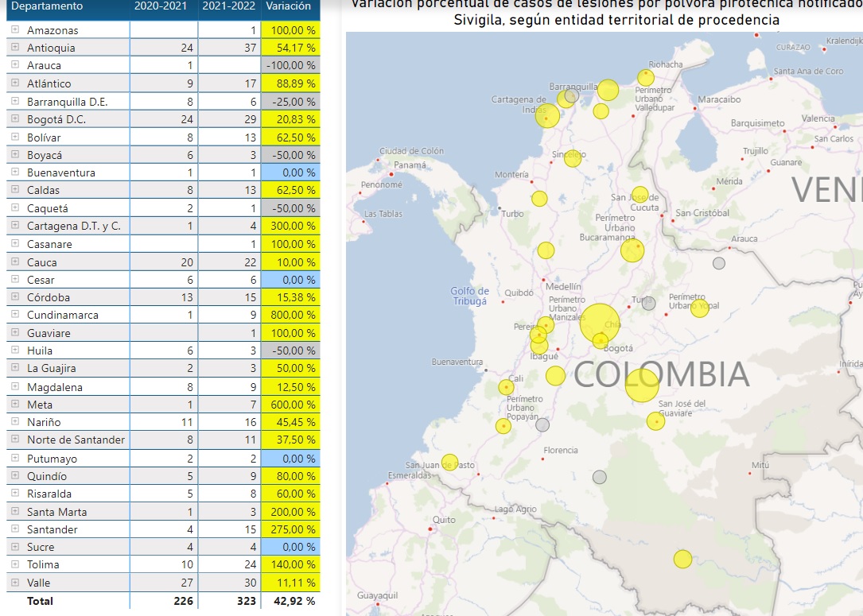The height and width of the screenshot is (616, 863).
Task: Select the 0,00 % cell for Buenaventura
Action: [x=290, y=172]
